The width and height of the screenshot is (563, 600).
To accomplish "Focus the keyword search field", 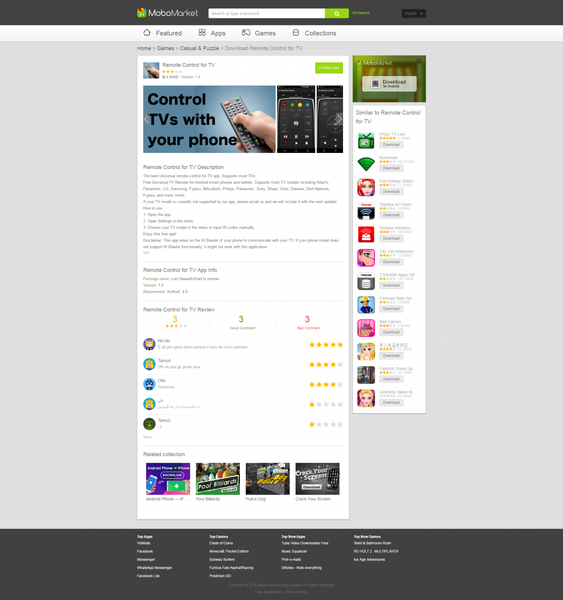I will 267,13.
